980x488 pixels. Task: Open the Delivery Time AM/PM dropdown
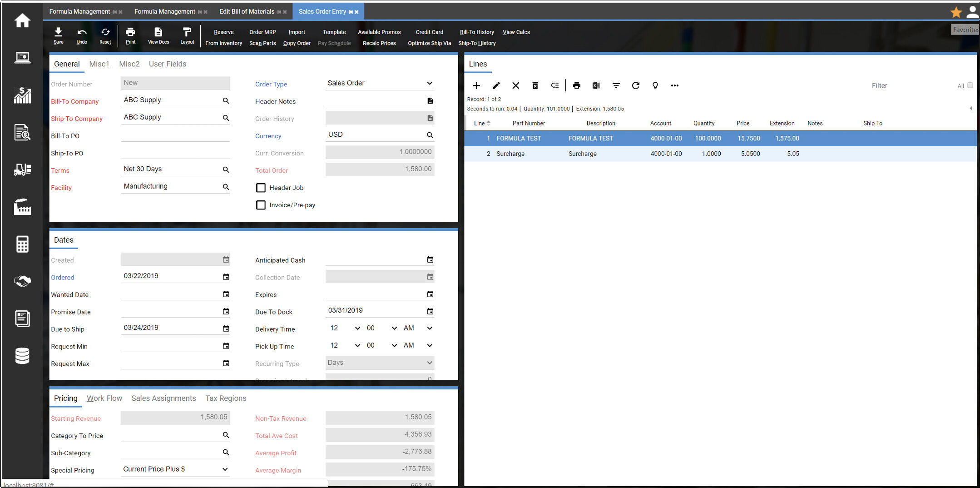click(417, 328)
